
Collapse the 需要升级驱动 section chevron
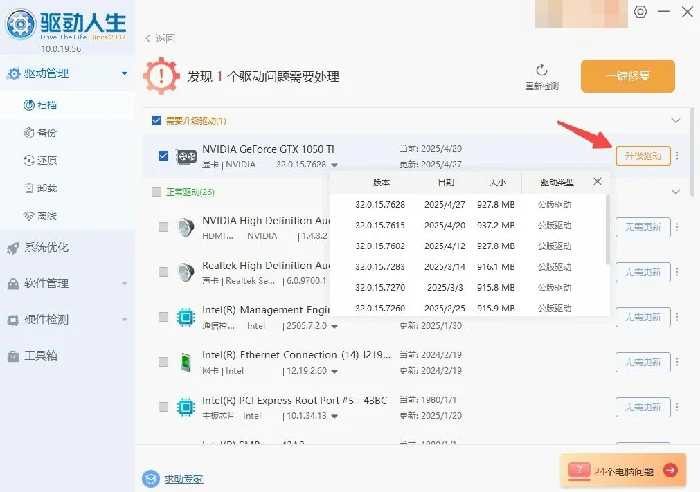[x=675, y=120]
